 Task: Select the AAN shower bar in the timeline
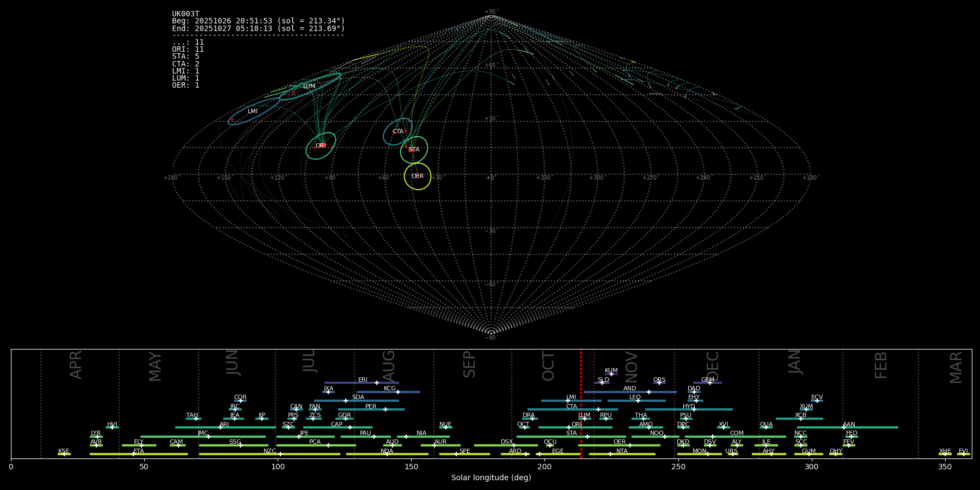(x=848, y=427)
